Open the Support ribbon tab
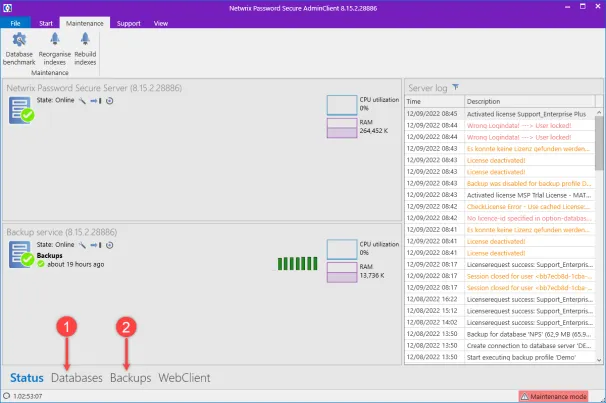The width and height of the screenshot is (606, 403). [x=129, y=23]
